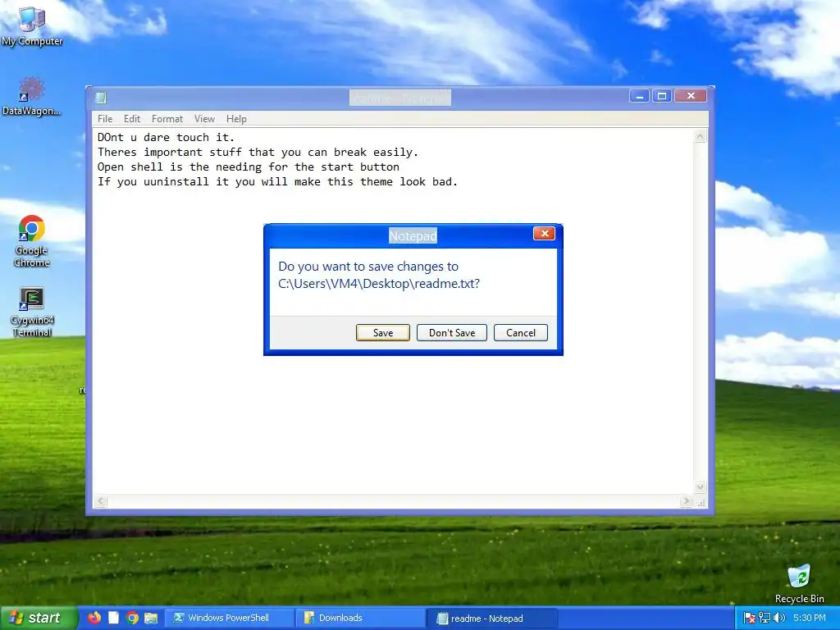
Task: Click the vertical scrollbar up arrow in Notepad
Action: click(701, 136)
